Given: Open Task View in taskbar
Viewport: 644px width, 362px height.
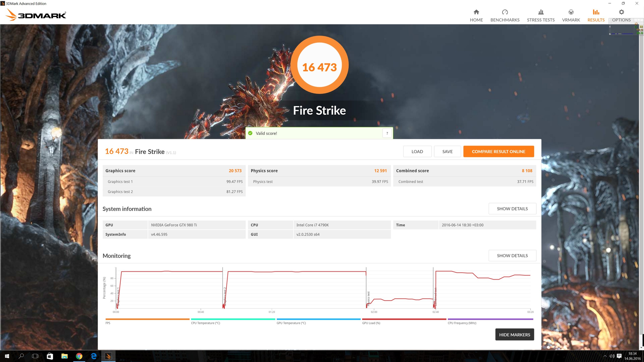Looking at the screenshot, I should (x=35, y=356).
